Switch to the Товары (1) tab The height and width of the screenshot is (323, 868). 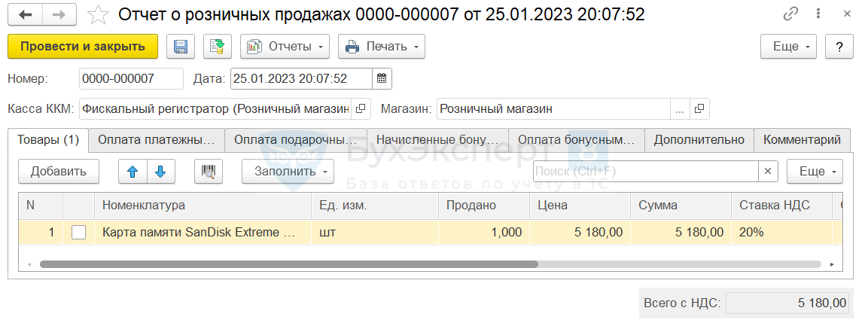click(x=48, y=140)
